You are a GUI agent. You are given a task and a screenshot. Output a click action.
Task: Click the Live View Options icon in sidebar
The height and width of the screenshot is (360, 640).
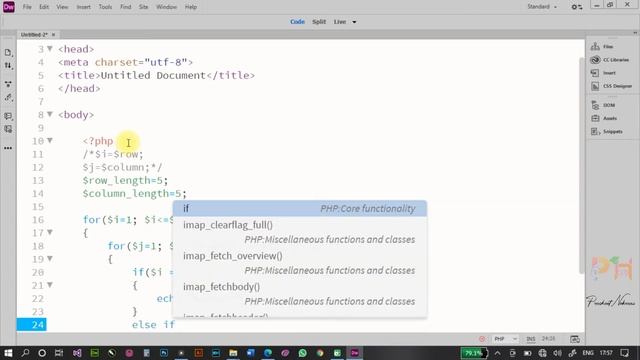[x=8, y=84]
